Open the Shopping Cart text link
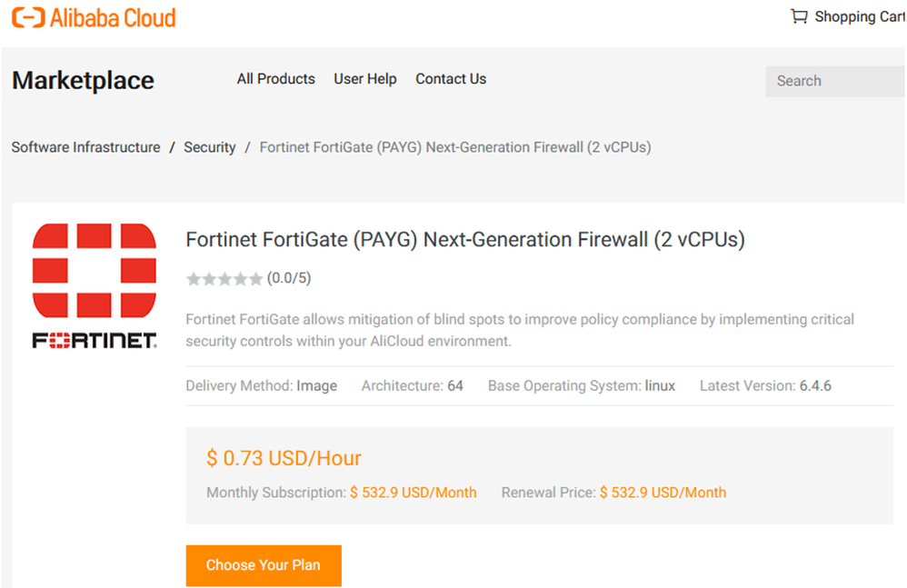This screenshot has width=907, height=588. [859, 16]
